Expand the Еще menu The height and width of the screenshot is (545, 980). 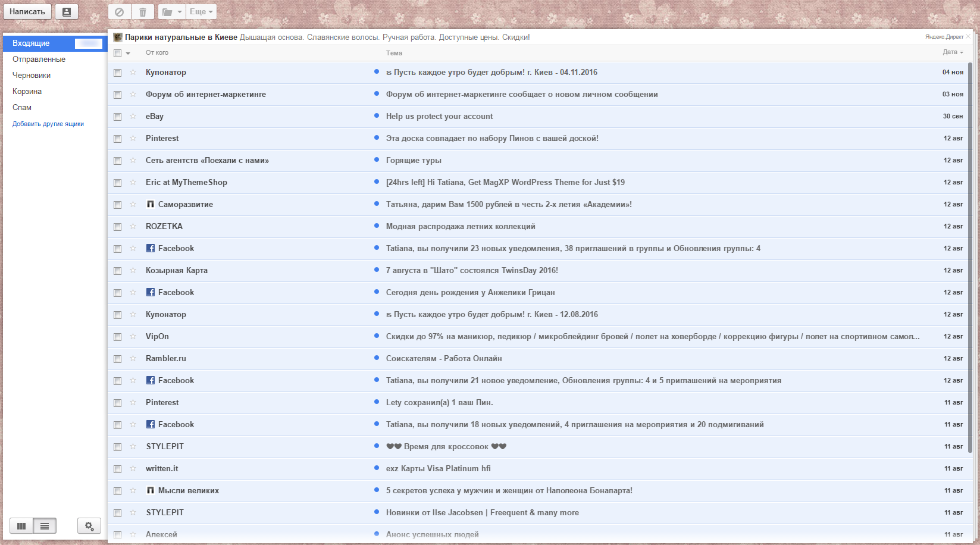201,12
